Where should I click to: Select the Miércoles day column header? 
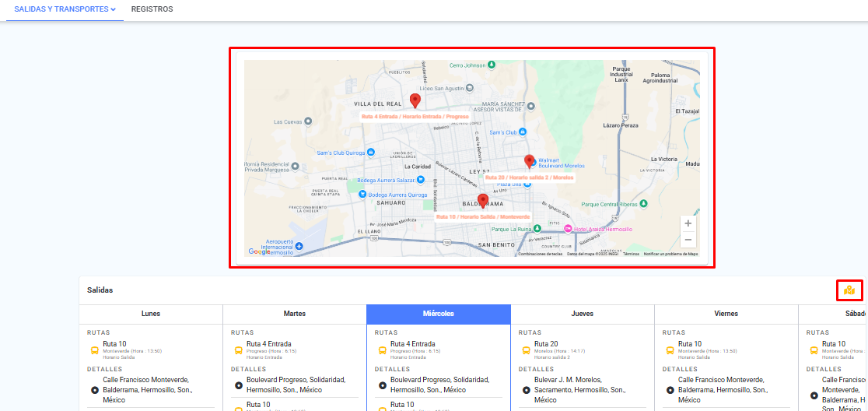coord(439,314)
